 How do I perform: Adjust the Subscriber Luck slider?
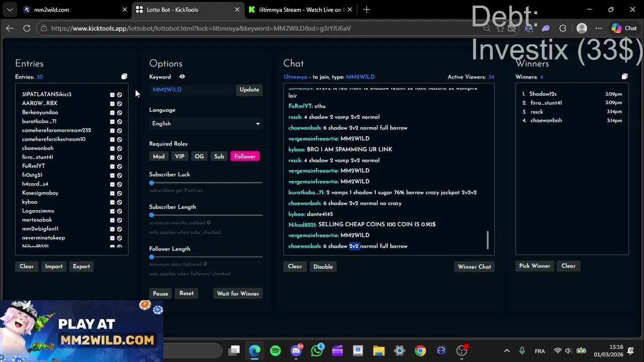click(206, 183)
